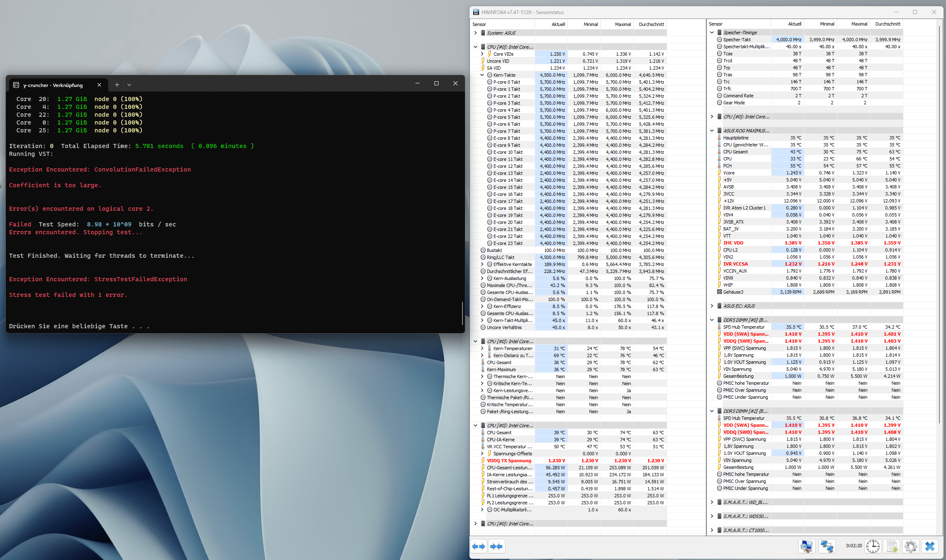Reset the min/max values with the clock icon
946x560 pixels.
click(x=873, y=546)
